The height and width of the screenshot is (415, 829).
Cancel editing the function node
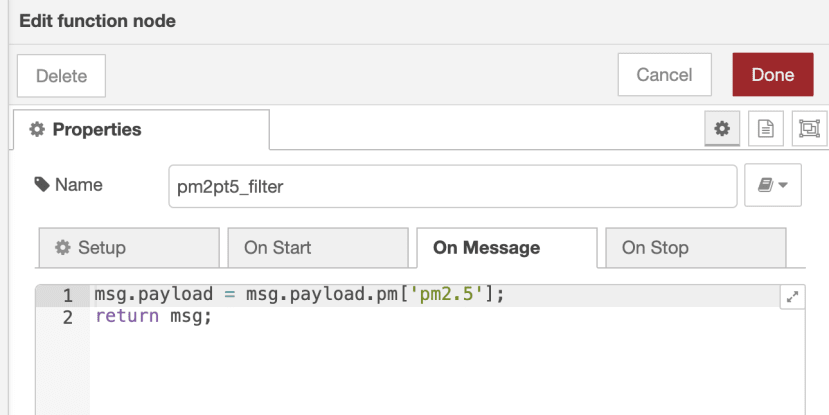click(x=665, y=75)
